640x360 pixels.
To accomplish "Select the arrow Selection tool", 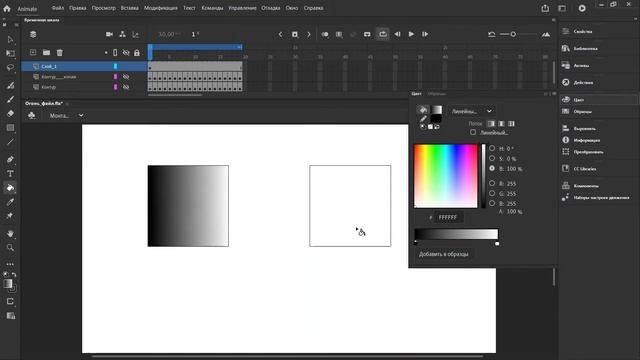I will (x=10, y=40).
